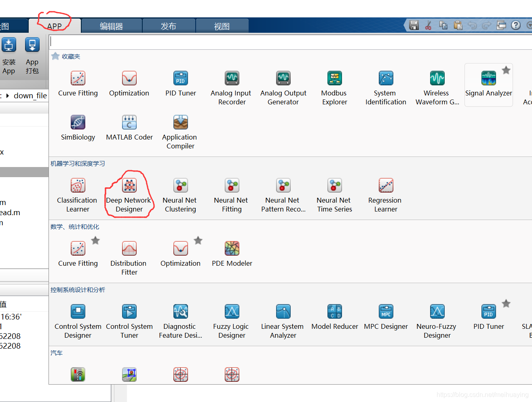
Task: Switch to the 编辑器 tab
Action: pos(112,26)
